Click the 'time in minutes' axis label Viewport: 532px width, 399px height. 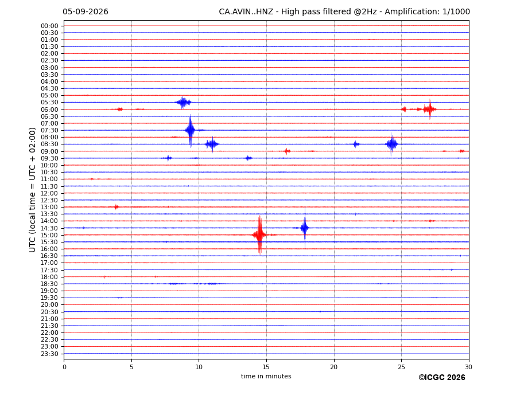266,376
